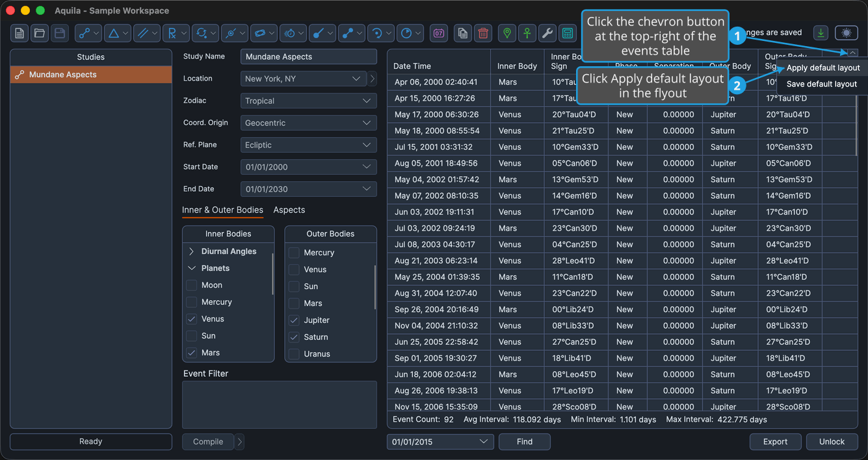Screen dimensions: 868x460
Task: Click the green ankh symbol icon
Action: 527,33
